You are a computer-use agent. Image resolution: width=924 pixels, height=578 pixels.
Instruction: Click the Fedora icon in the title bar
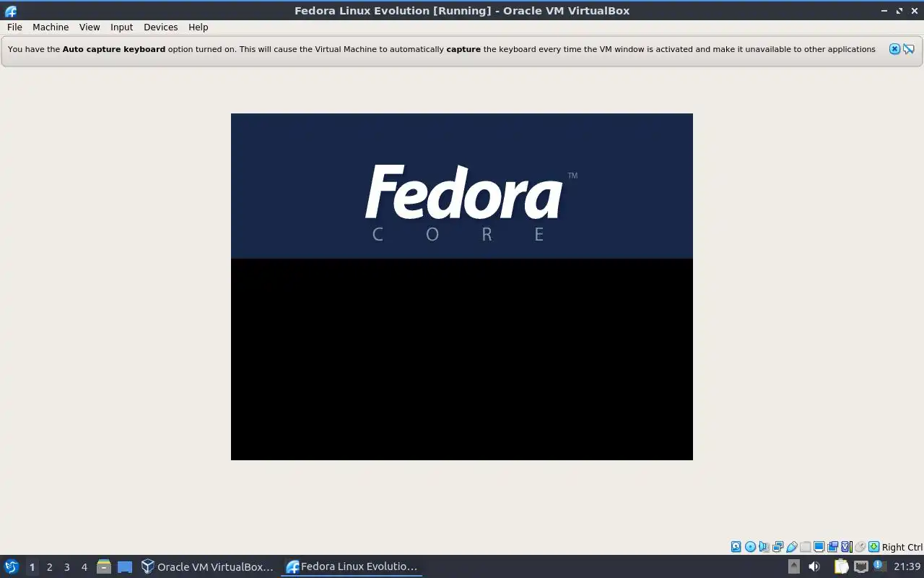point(11,11)
